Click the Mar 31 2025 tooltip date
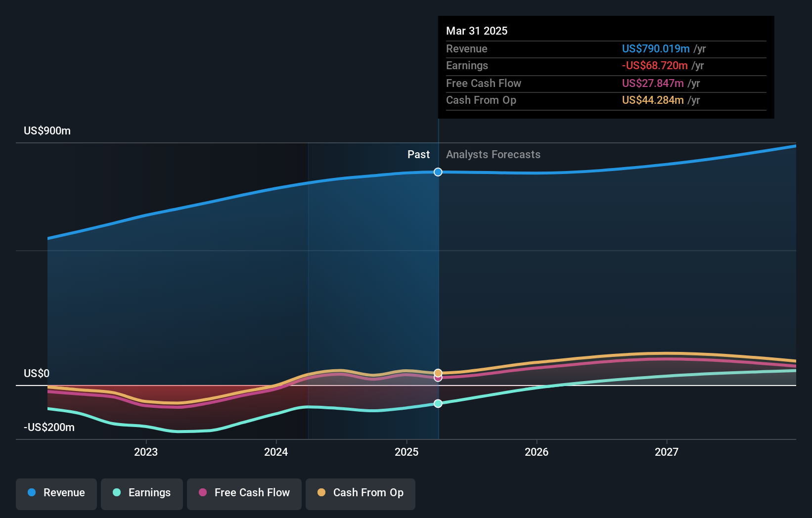Viewport: 812px width, 518px height. (477, 31)
